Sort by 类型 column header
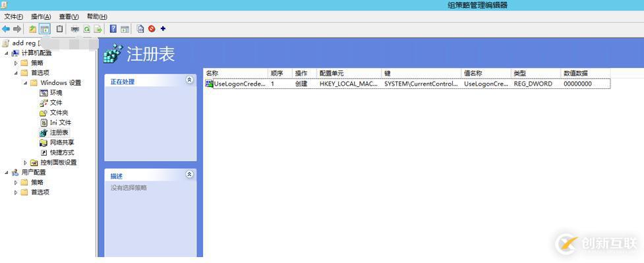644x263 pixels. (x=536, y=73)
